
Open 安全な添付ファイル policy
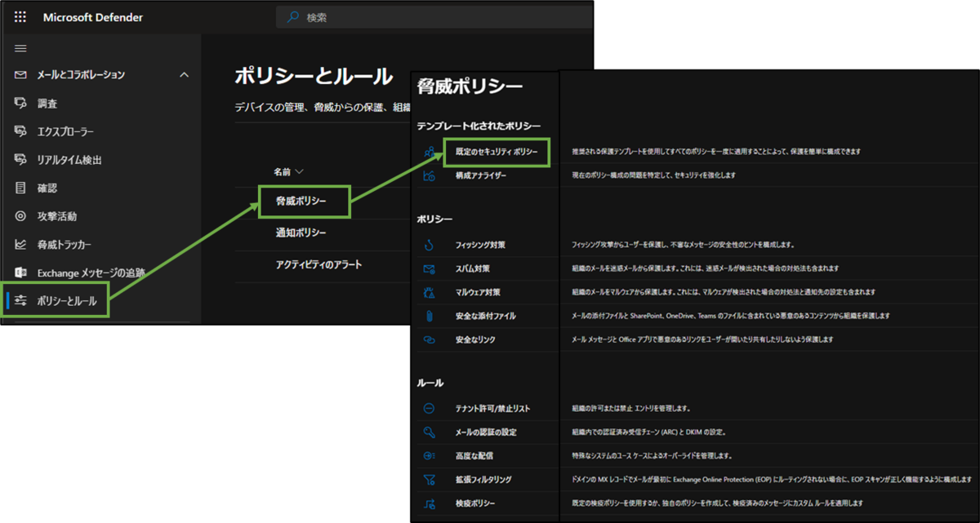(486, 316)
